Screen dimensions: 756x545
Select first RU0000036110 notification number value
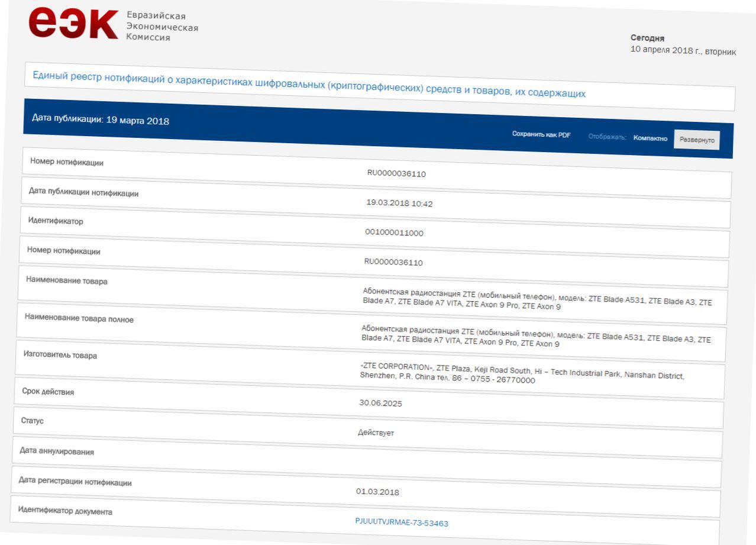point(396,174)
